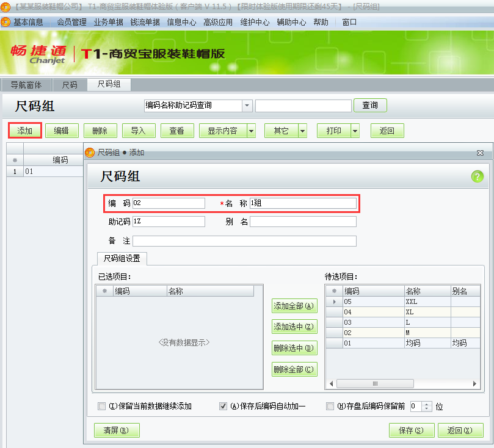Open the 编码名称助记码查询 dropdown
Viewport: 494px width, 448px height.
point(247,106)
